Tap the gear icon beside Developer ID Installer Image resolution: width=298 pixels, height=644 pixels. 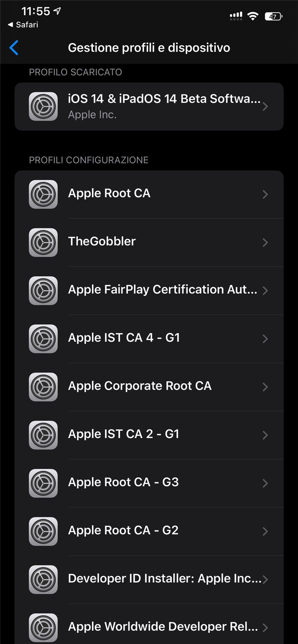(43, 579)
